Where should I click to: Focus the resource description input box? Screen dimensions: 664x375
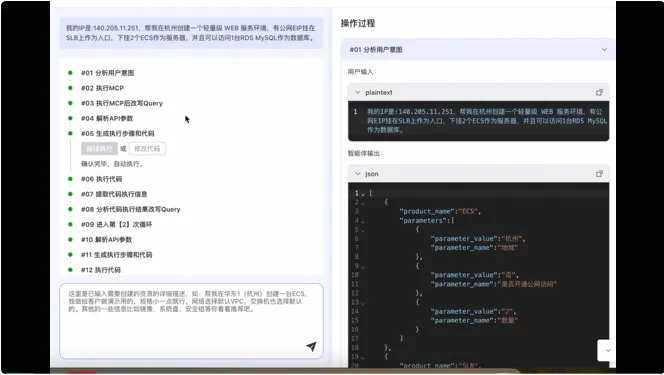coord(191,321)
